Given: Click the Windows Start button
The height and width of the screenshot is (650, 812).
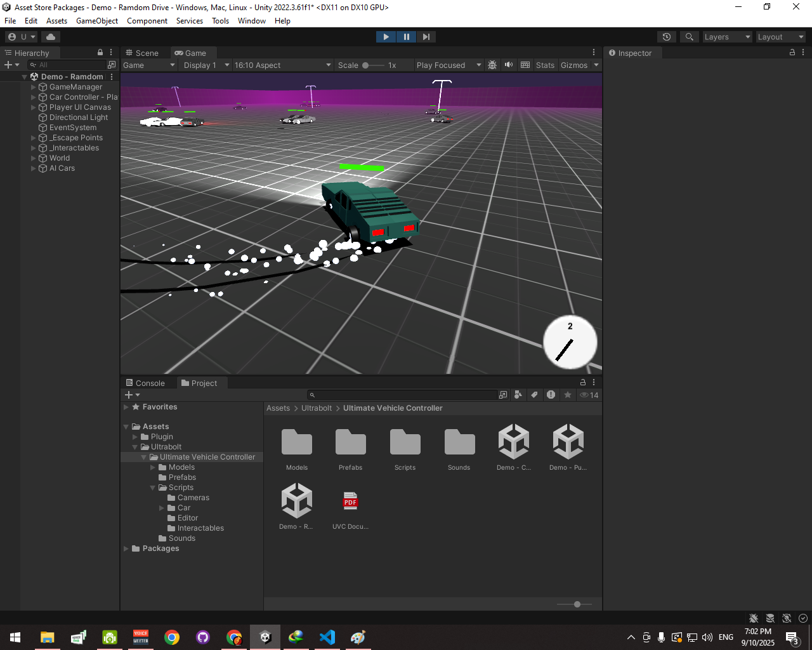Looking at the screenshot, I should point(15,637).
